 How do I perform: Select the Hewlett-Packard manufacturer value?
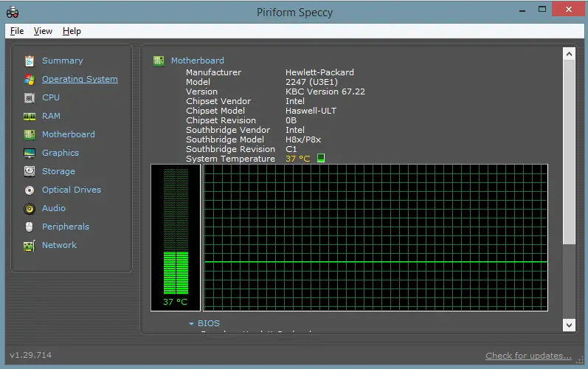pyautogui.click(x=319, y=72)
